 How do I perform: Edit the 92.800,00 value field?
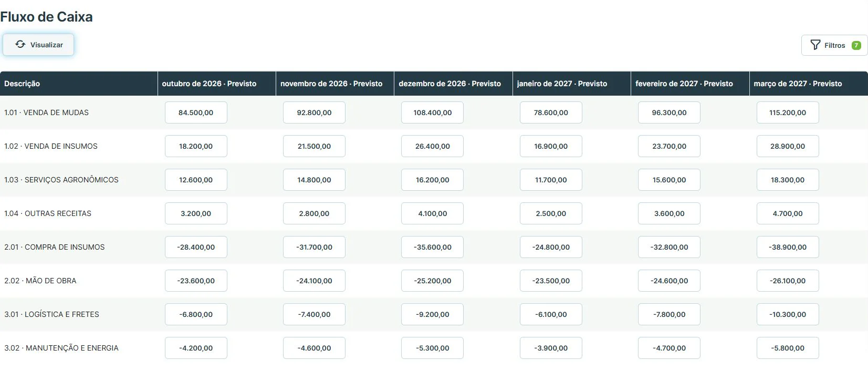pos(314,112)
